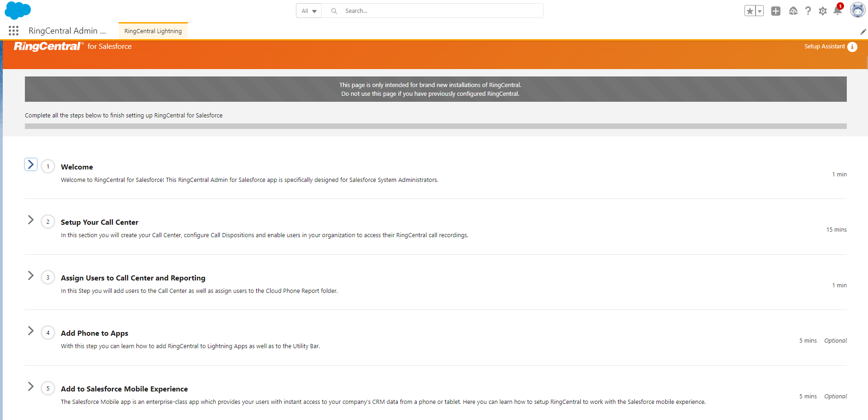The width and height of the screenshot is (868, 420).
Task: Open the Favorites list dropdown arrow
Action: coord(760,11)
